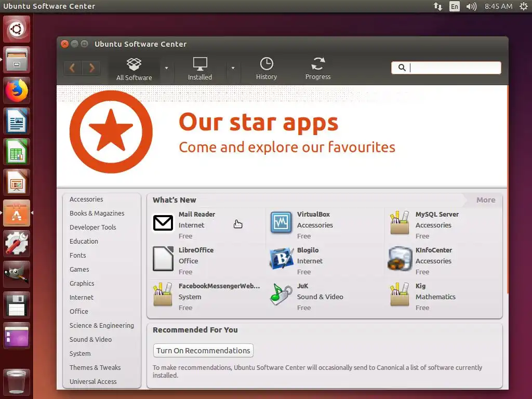
Task: Click the Kig app title
Action: click(420, 286)
